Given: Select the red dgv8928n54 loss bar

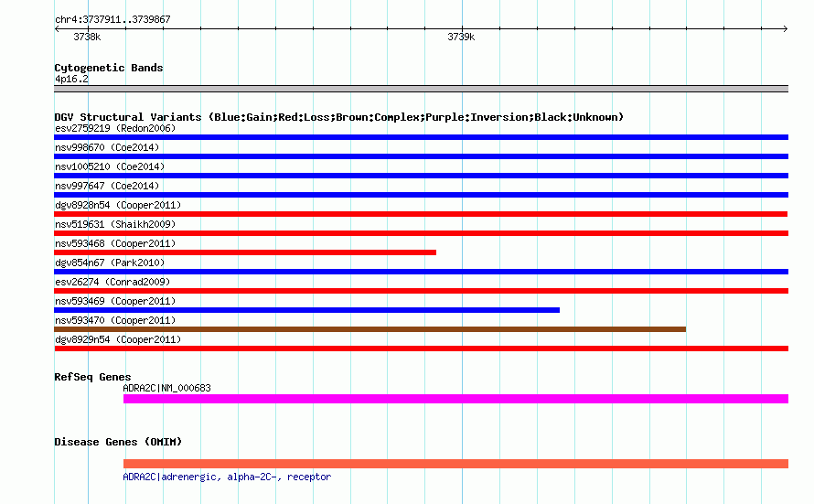Looking at the screenshot, I should click(421, 214).
